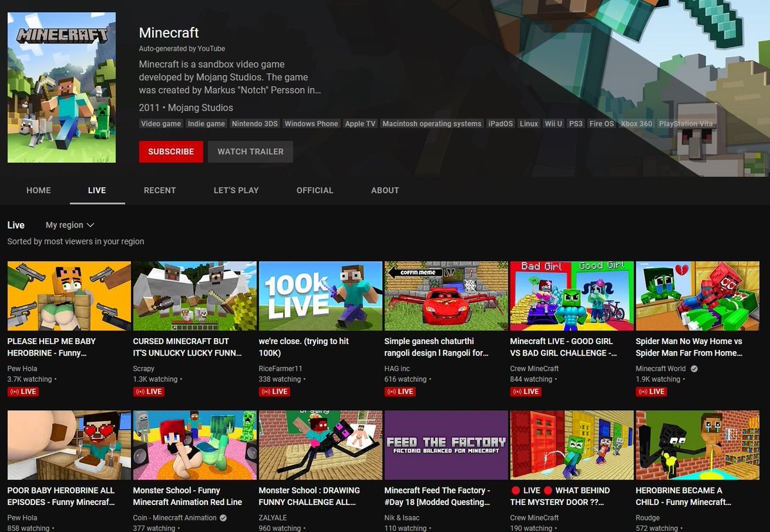
Task: Go to the Let's Play tab
Action: (236, 190)
